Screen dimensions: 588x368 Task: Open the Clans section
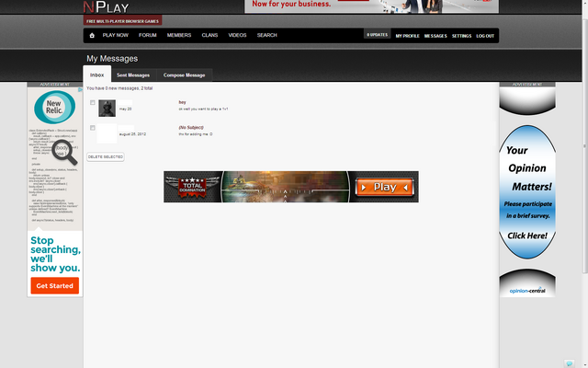click(x=209, y=35)
